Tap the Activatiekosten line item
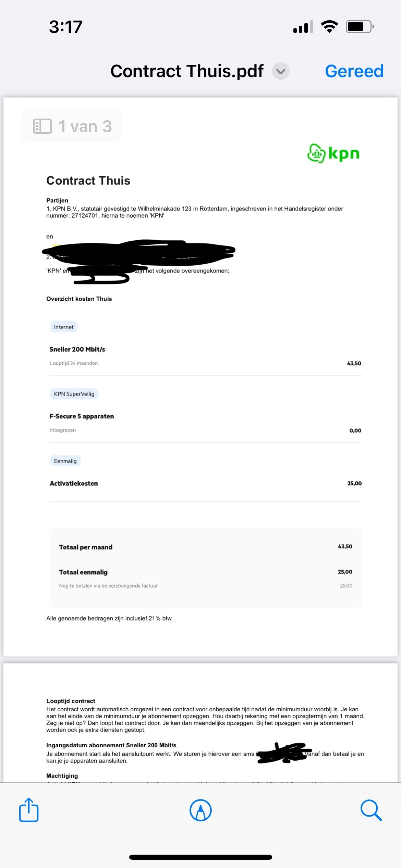Image resolution: width=401 pixels, height=868 pixels. [x=206, y=483]
